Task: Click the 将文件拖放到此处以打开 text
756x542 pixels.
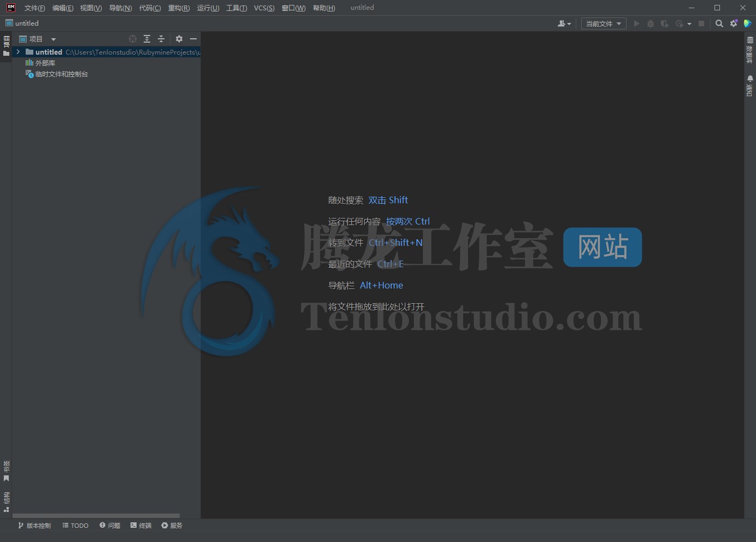Action: pyautogui.click(x=376, y=307)
